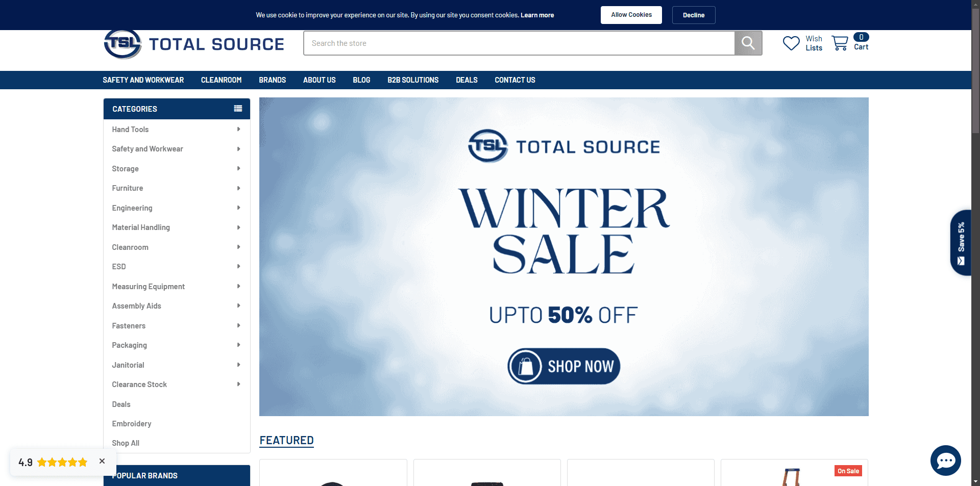This screenshot has height=486, width=980.
Task: Open B2B Solutions navigation item
Action: click(413, 80)
